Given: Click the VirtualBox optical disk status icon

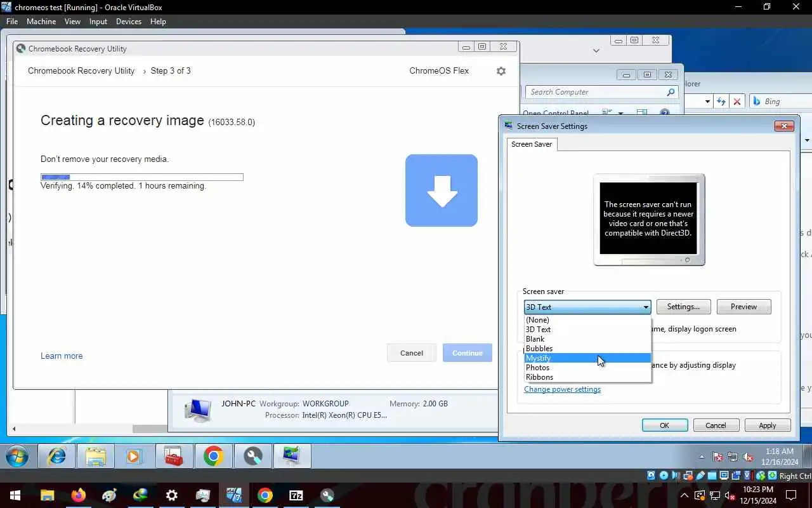Looking at the screenshot, I should pyautogui.click(x=664, y=476).
